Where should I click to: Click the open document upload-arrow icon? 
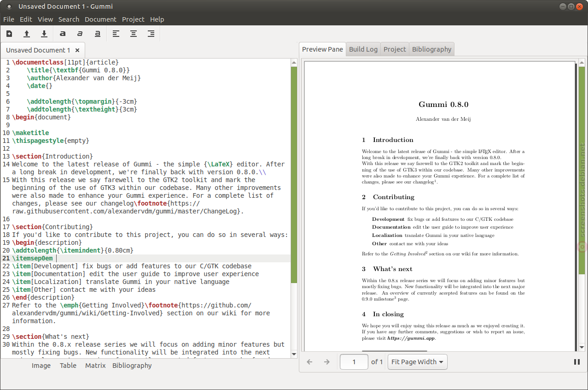coord(27,34)
